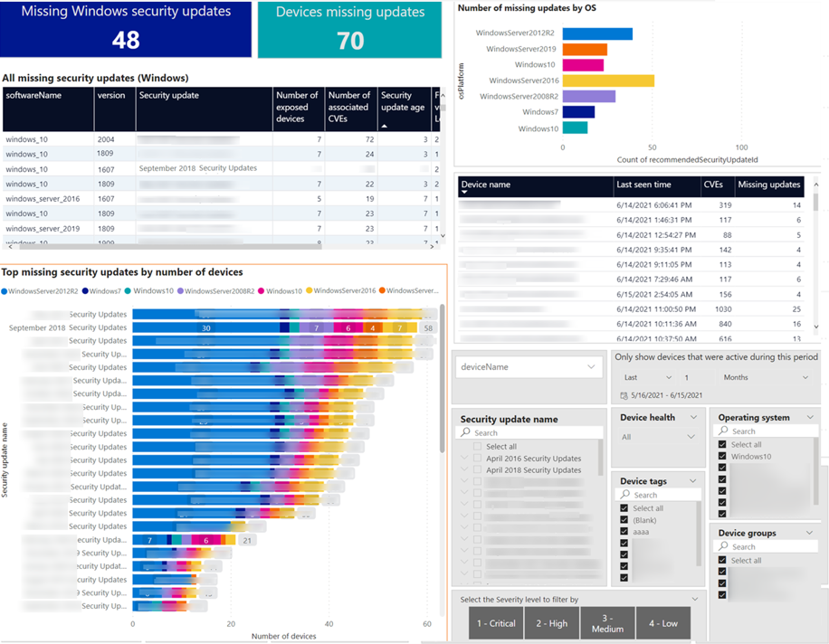Select the purple WindowsServer2008R2 legend item
Screen dimensions: 829x644
point(215,291)
